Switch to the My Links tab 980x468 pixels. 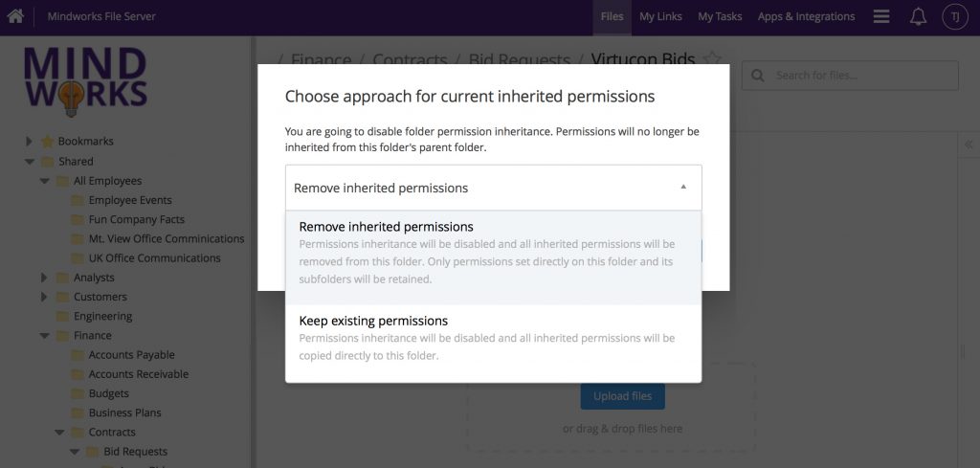(x=659, y=16)
